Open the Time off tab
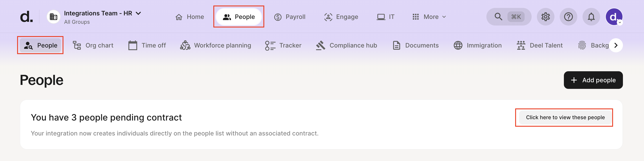The image size is (644, 161). pyautogui.click(x=147, y=45)
